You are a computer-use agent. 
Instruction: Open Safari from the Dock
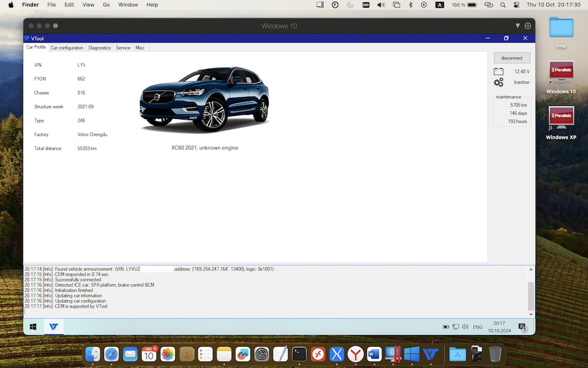pyautogui.click(x=111, y=354)
